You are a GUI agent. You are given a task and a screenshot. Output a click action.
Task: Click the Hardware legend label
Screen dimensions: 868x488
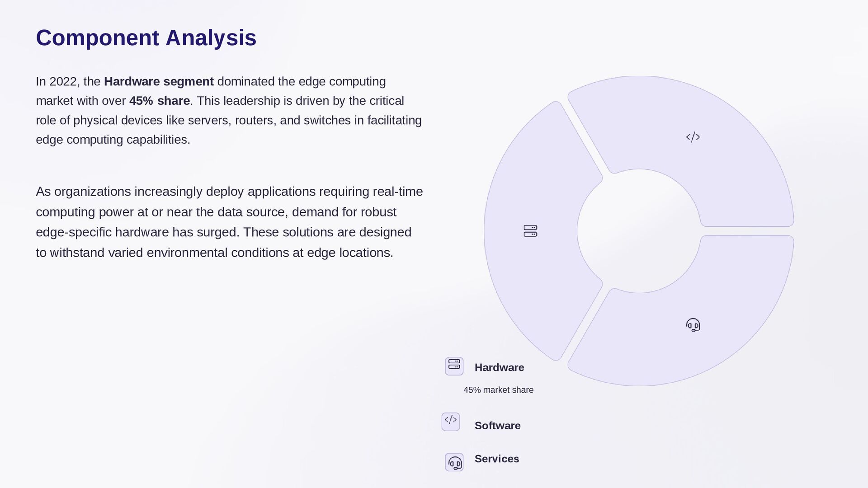[499, 368]
